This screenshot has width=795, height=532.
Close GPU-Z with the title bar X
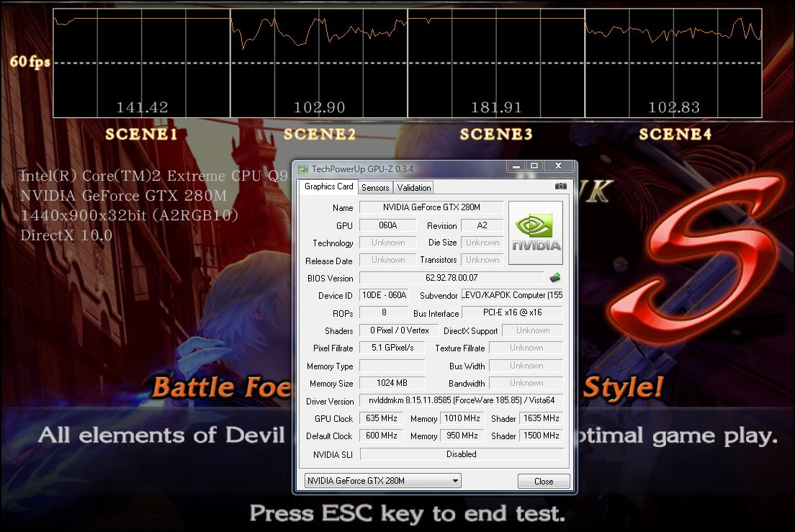pos(558,166)
